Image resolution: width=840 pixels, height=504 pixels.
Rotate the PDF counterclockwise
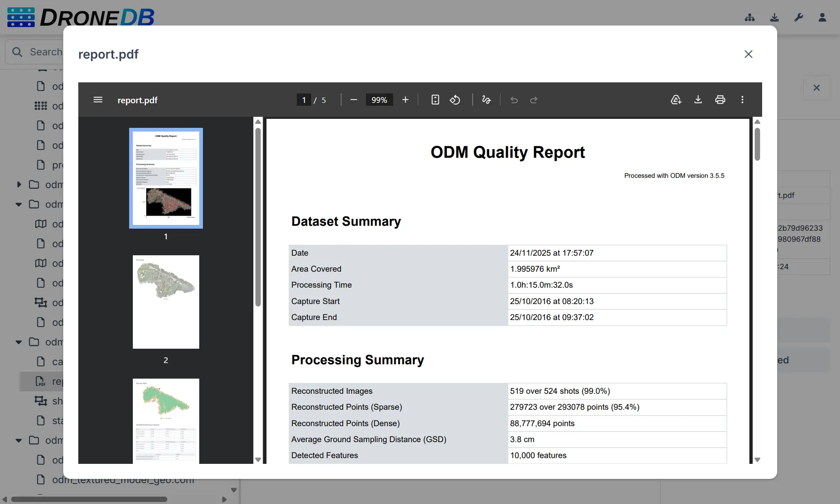(x=455, y=100)
